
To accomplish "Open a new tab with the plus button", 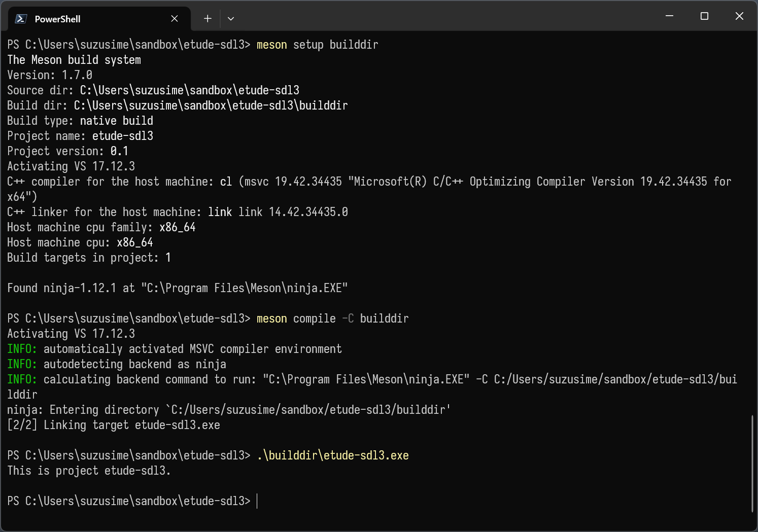I will 208,19.
